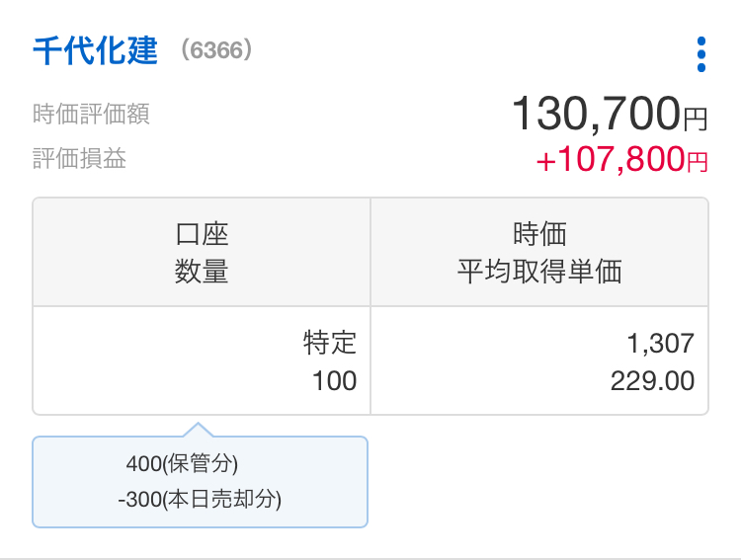Click the 数量 header label
This screenshot has height=560, width=741.
tap(202, 272)
